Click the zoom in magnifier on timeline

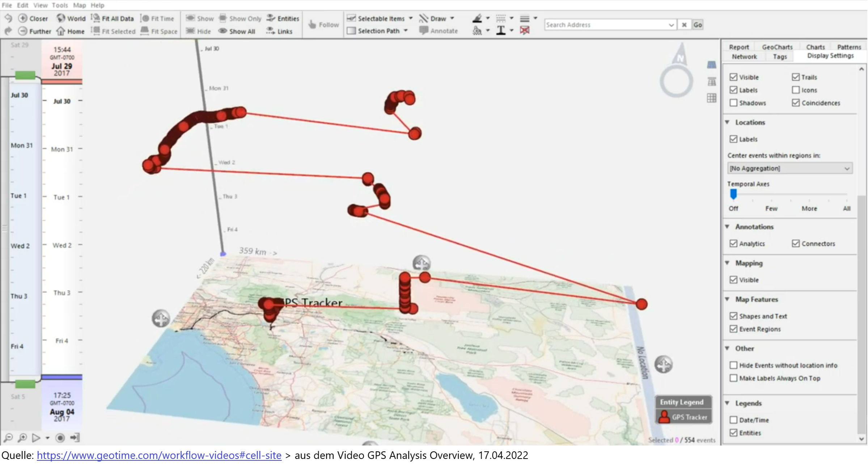(x=22, y=438)
